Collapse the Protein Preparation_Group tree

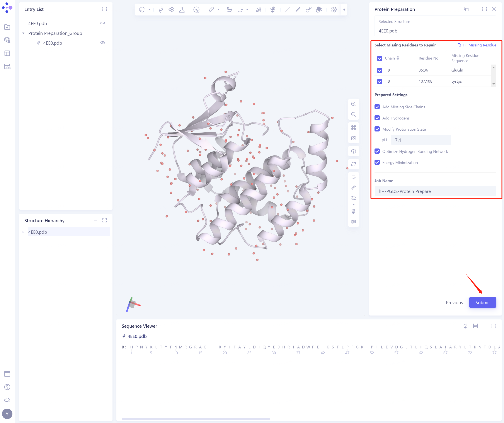click(23, 33)
